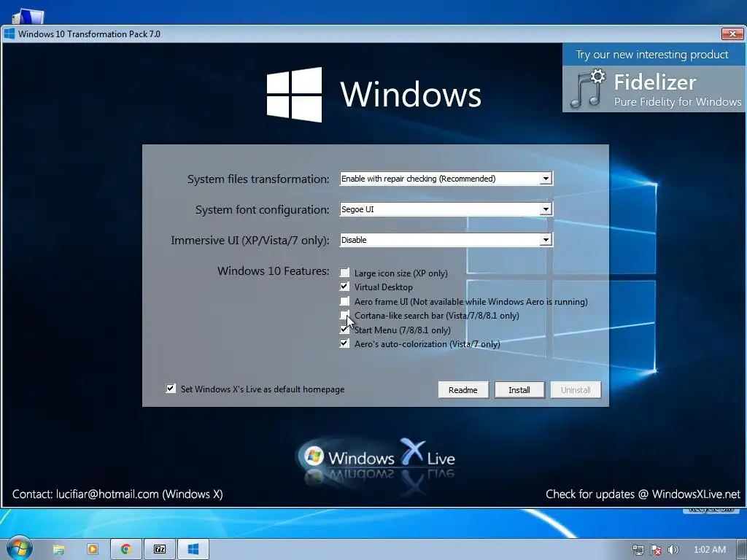Click the Windows 10 Transformation Pack 7.0 title
This screenshot has width=747, height=560.
tap(89, 34)
